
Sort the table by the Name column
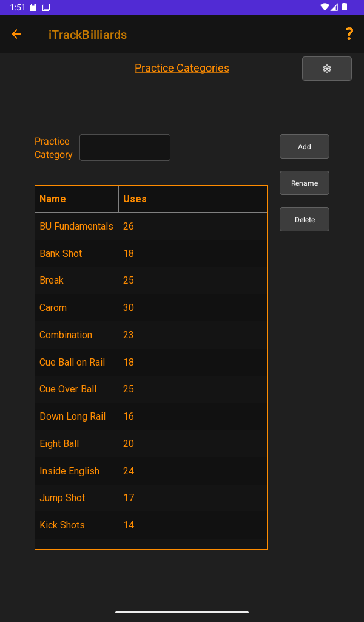pos(53,199)
